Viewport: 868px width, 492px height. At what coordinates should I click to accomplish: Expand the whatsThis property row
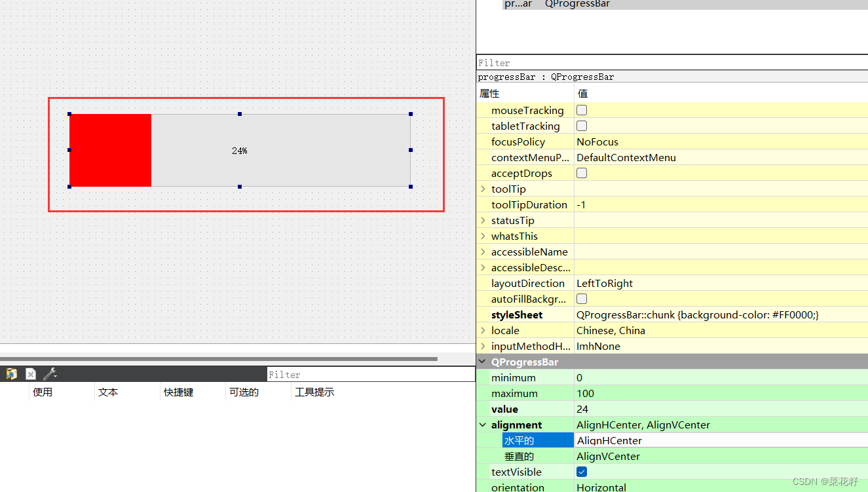(483, 236)
